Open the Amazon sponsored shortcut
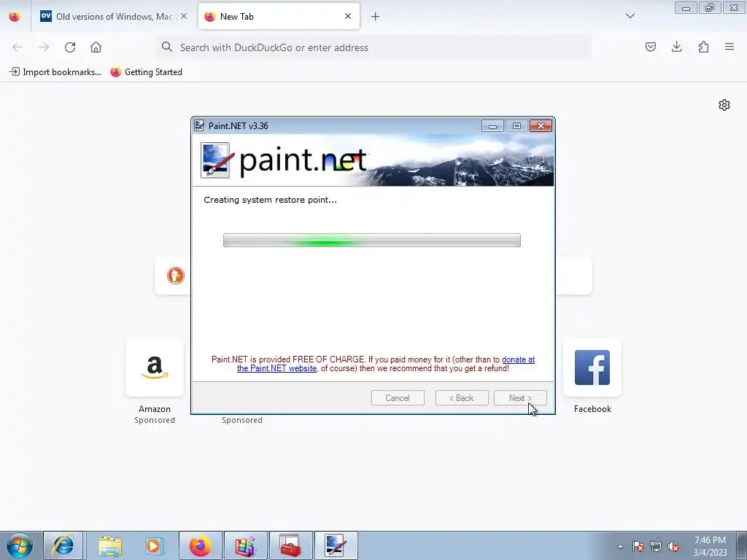This screenshot has height=560, width=747. pyautogui.click(x=155, y=367)
